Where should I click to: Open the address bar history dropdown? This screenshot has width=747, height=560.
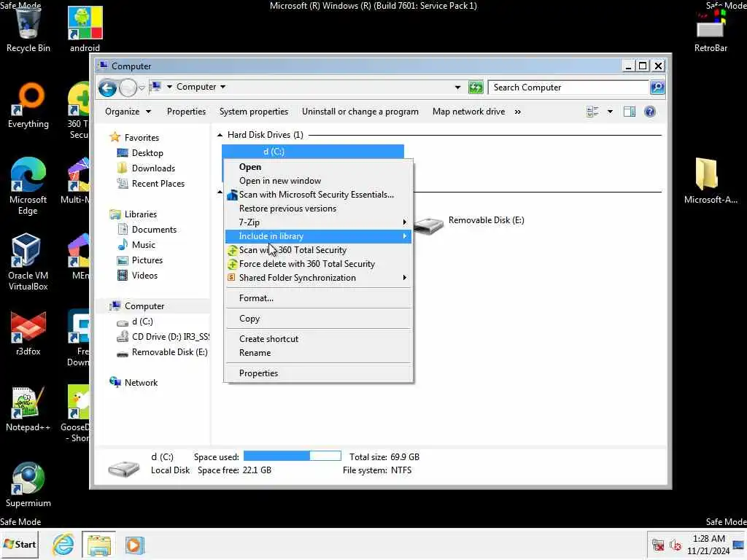457,87
